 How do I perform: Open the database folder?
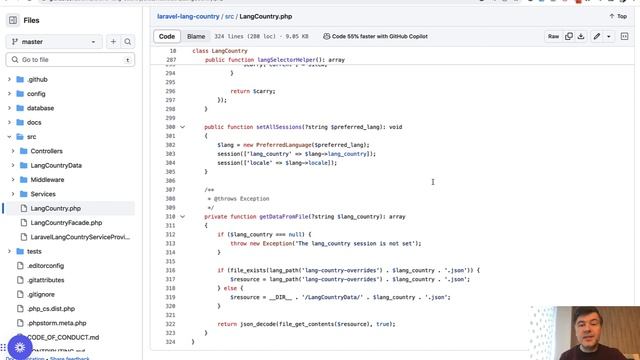[40, 108]
